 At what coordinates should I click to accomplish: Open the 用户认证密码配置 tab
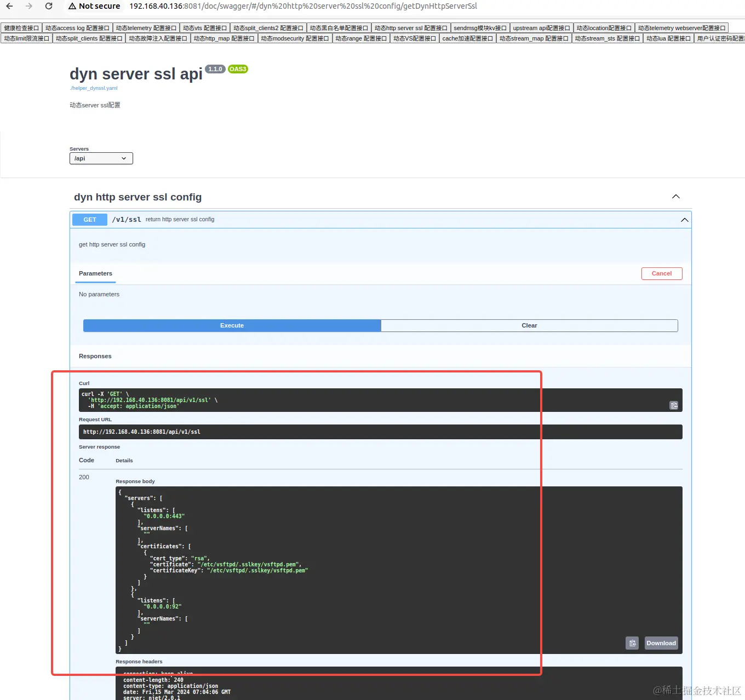pos(720,38)
